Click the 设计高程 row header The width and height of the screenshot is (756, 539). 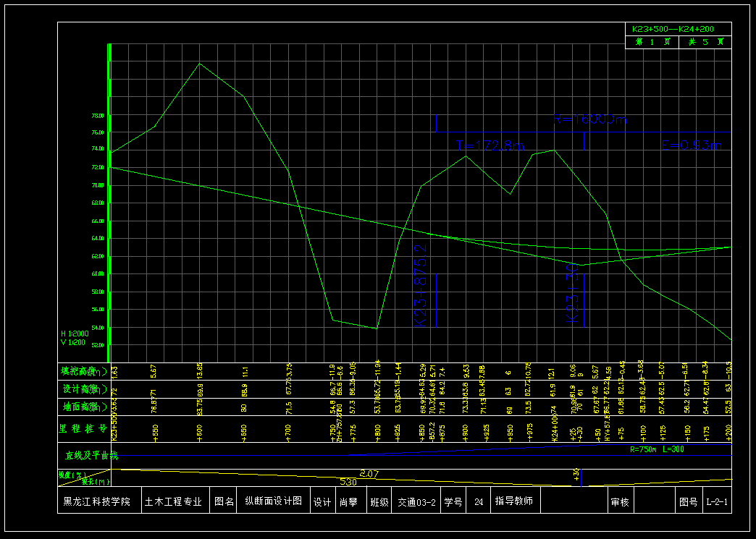[83, 389]
